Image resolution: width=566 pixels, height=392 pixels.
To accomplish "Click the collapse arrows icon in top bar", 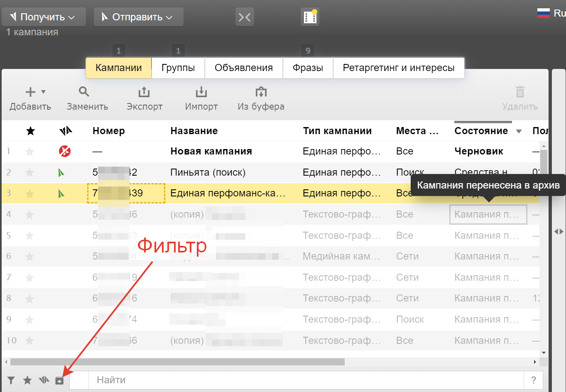I will [x=245, y=17].
